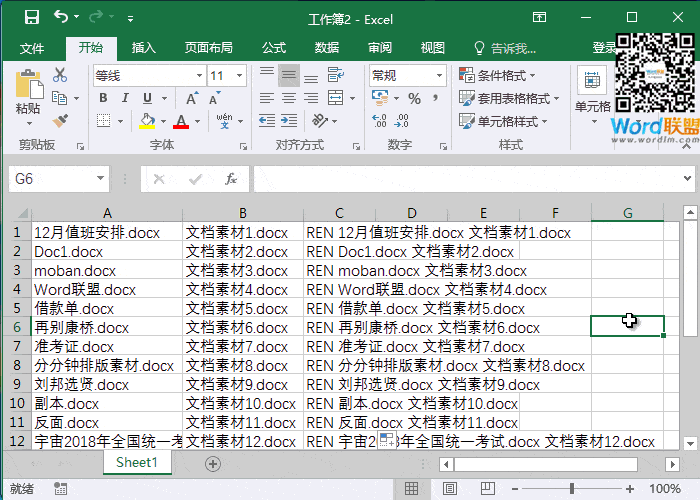Increase font size with large A icon
Screen dimensions: 700x500
[x=192, y=98]
